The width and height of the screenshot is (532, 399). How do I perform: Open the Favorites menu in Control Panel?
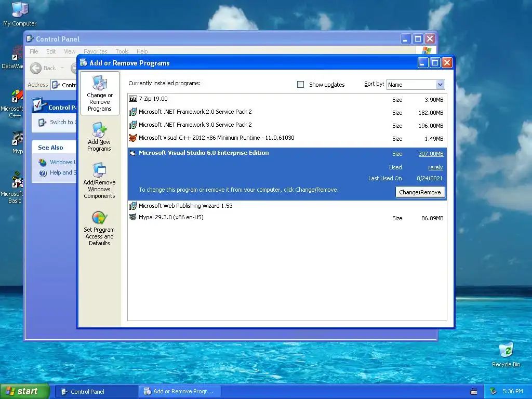pyautogui.click(x=96, y=51)
